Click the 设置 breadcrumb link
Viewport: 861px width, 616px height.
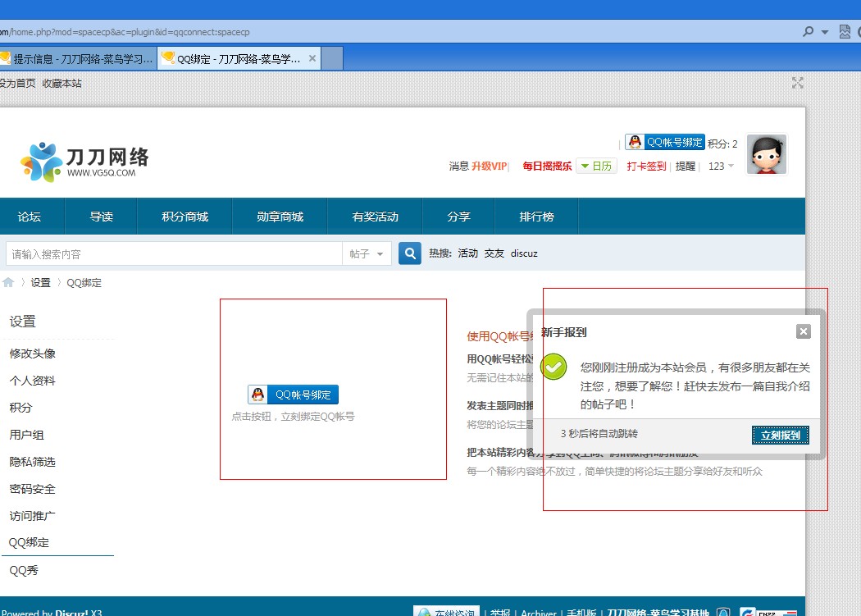point(40,282)
